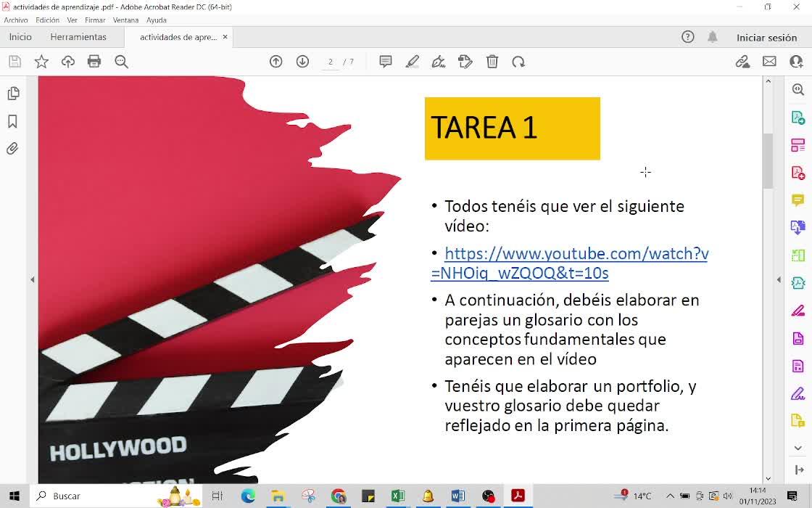Rotate the page view clockwise
Viewport: 812px width, 508px height.
(x=518, y=62)
